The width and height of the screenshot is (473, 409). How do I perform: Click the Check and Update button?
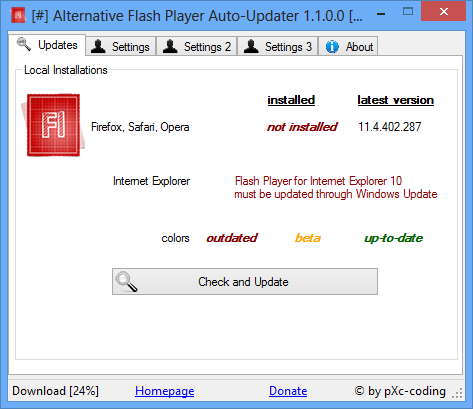click(245, 282)
